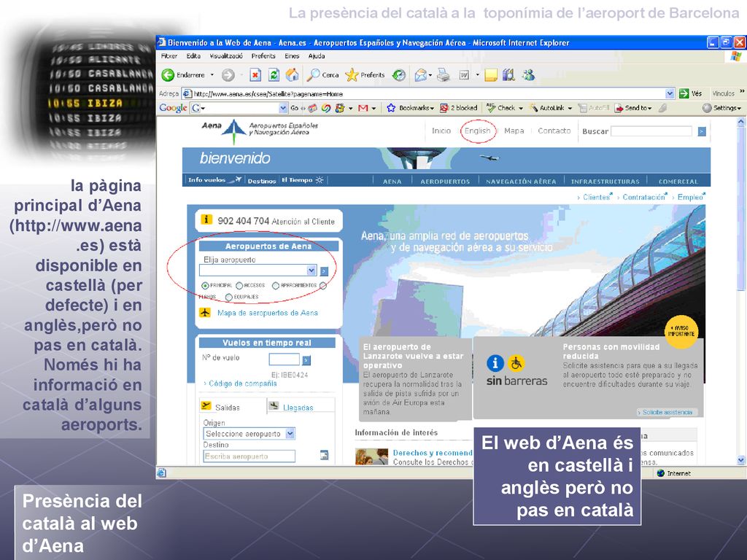Click yellow airplane icon next to Mapa
747x560 pixels.
(205, 313)
